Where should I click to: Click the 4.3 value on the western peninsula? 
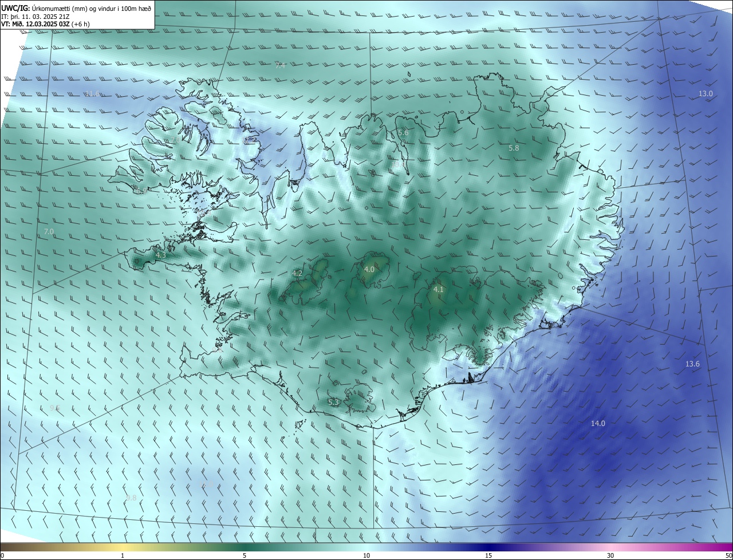pyautogui.click(x=160, y=255)
